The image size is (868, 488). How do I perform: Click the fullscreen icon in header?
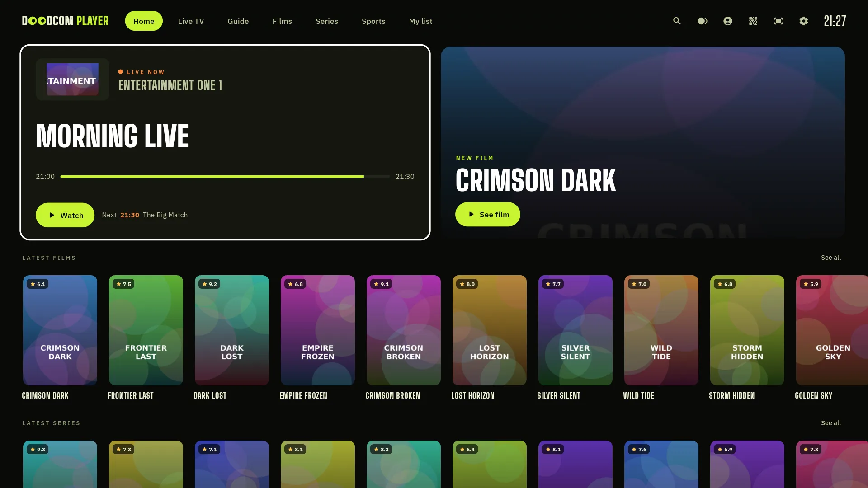pyautogui.click(x=778, y=21)
